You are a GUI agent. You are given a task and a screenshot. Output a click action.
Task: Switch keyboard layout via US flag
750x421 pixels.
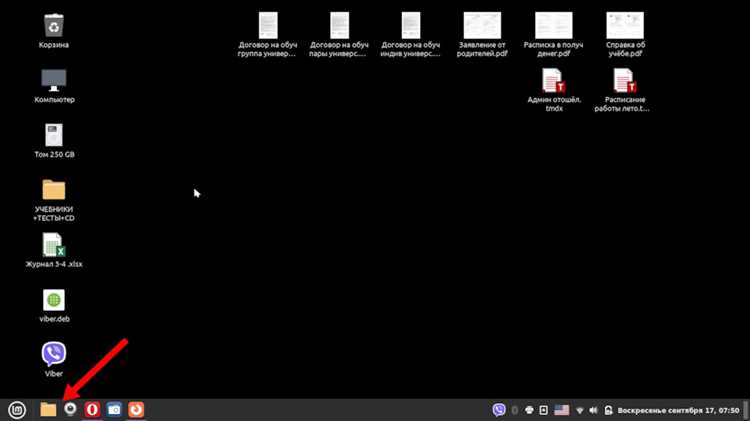point(562,410)
